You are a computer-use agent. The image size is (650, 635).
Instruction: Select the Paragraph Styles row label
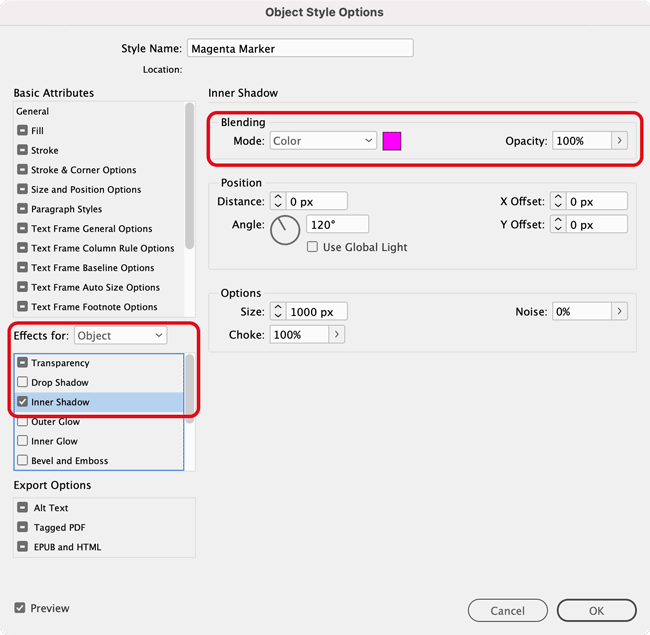[x=66, y=209]
